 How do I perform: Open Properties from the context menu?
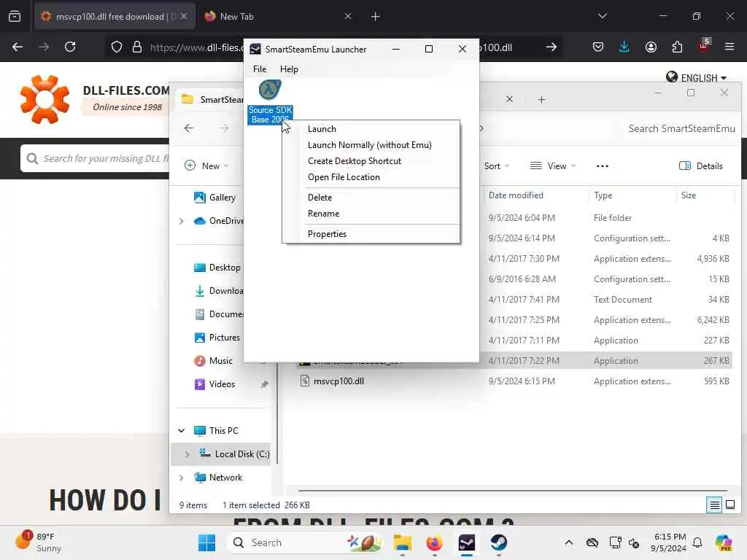coord(327,234)
